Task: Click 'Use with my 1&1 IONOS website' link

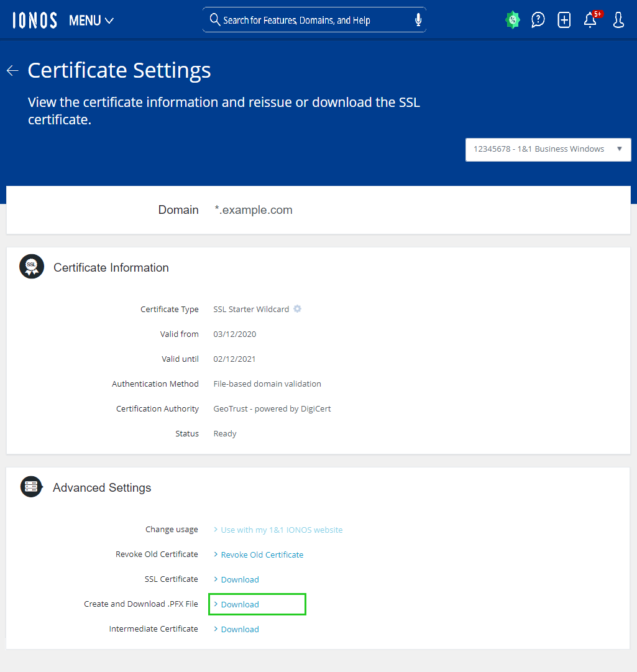Action: pyautogui.click(x=281, y=530)
